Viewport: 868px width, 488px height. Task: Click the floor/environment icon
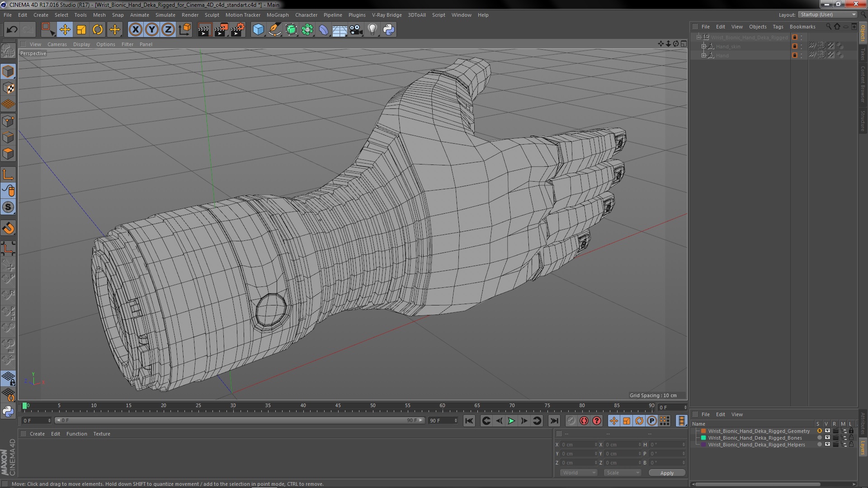point(340,30)
